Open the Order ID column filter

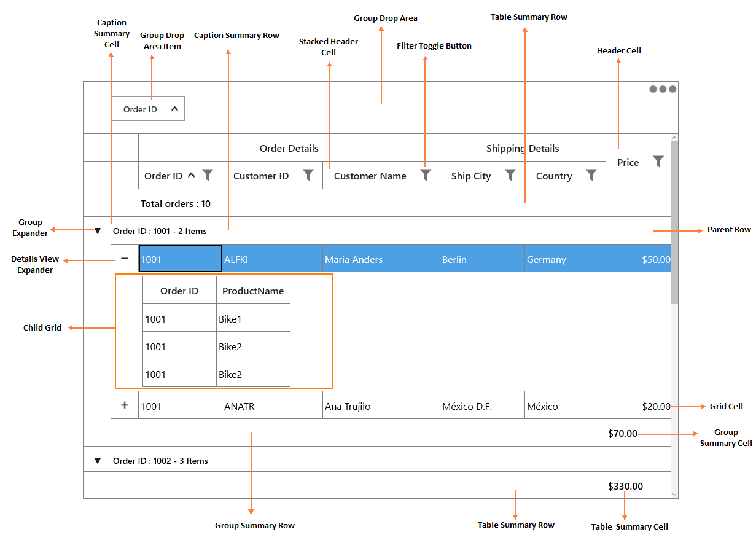pos(208,175)
